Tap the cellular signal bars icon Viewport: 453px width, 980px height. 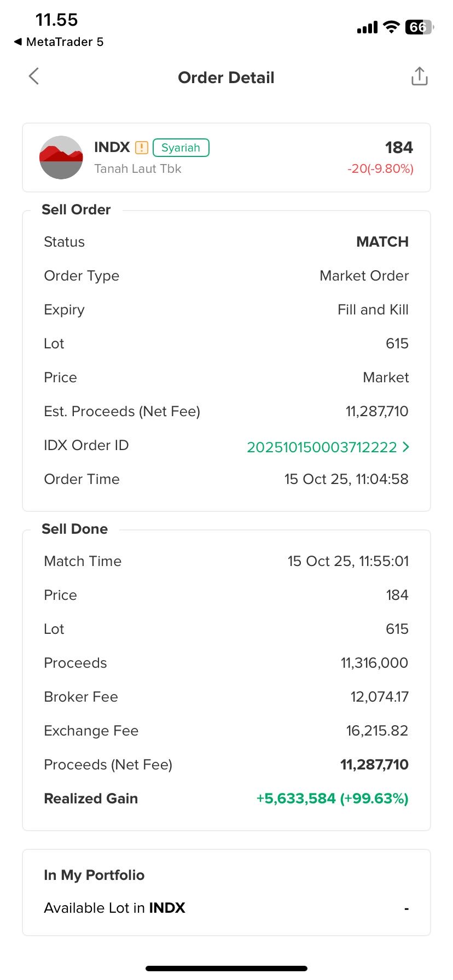pos(367,28)
